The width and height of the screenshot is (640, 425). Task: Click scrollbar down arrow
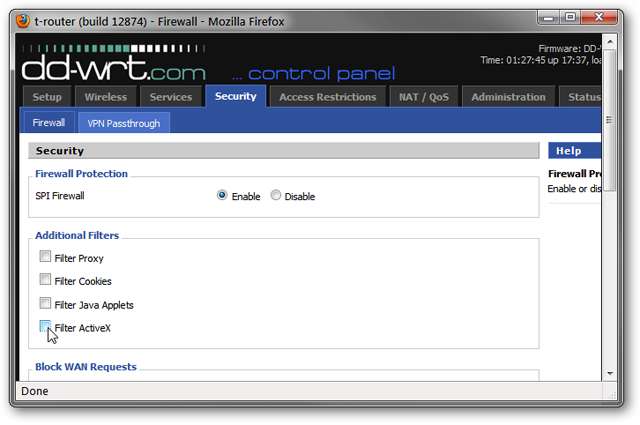[x=610, y=373]
